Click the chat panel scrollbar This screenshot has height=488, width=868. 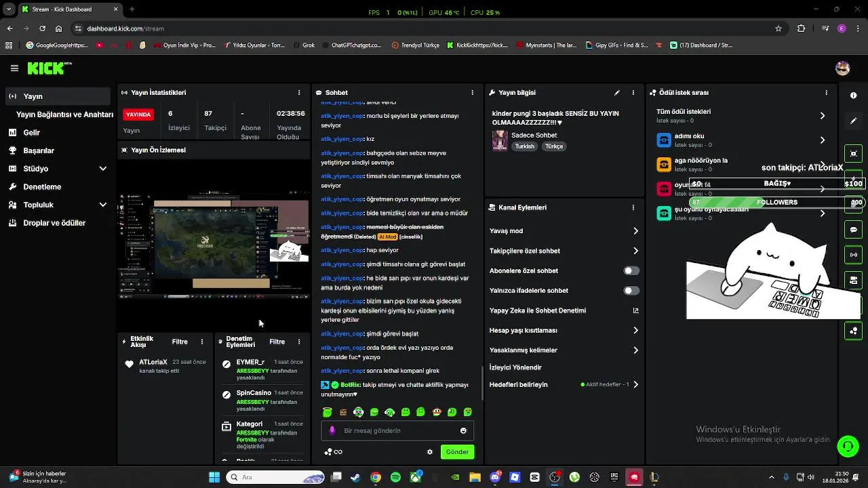pyautogui.click(x=482, y=383)
